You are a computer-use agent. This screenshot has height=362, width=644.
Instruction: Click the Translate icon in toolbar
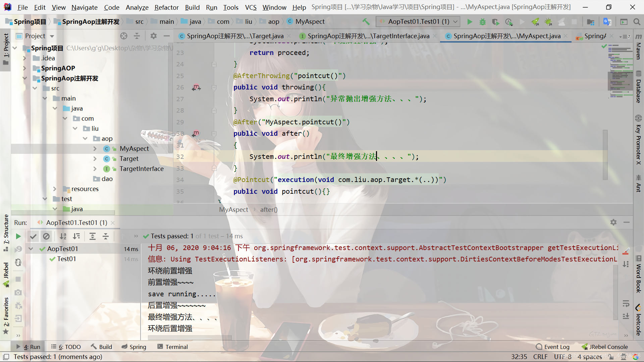[x=607, y=22]
